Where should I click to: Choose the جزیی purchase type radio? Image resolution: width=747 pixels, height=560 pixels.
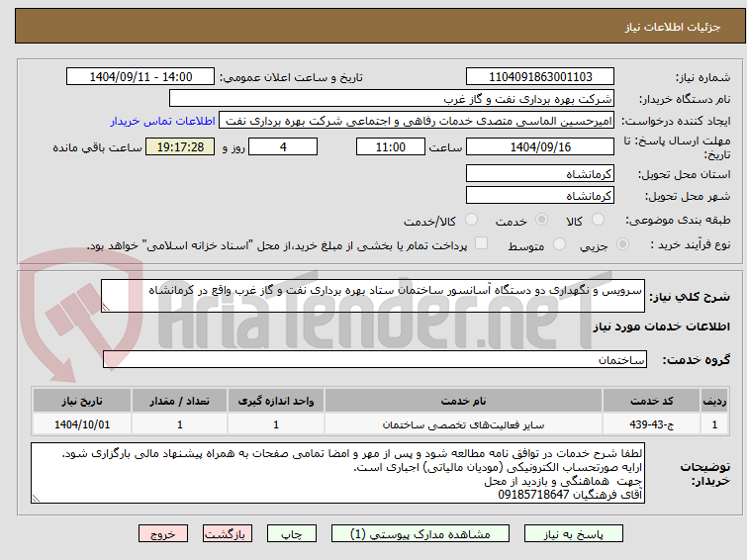pos(622,244)
